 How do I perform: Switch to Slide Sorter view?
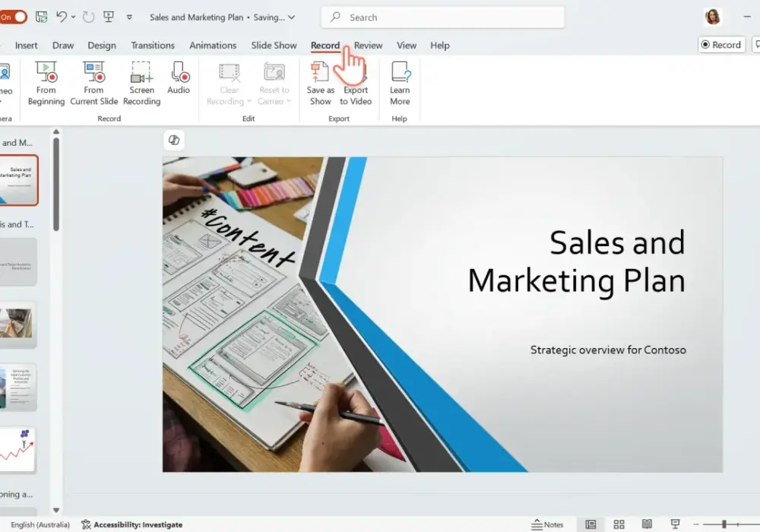pos(619,524)
